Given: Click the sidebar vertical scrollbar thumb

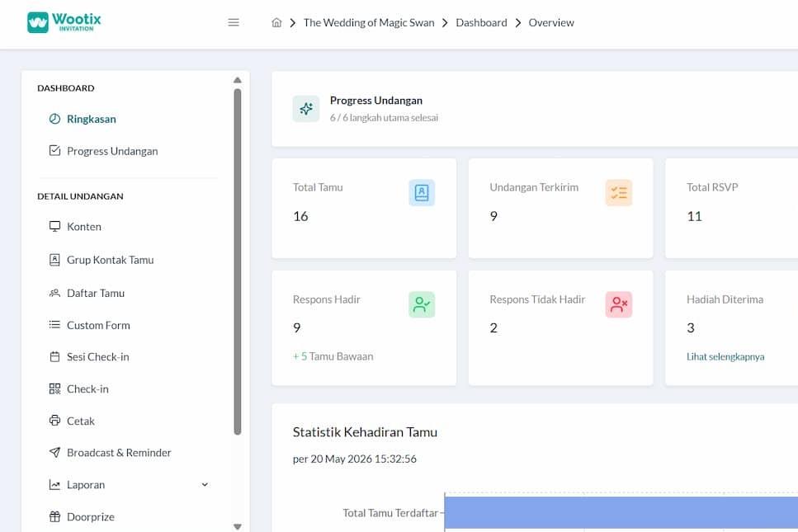Looking at the screenshot, I should (x=237, y=261).
